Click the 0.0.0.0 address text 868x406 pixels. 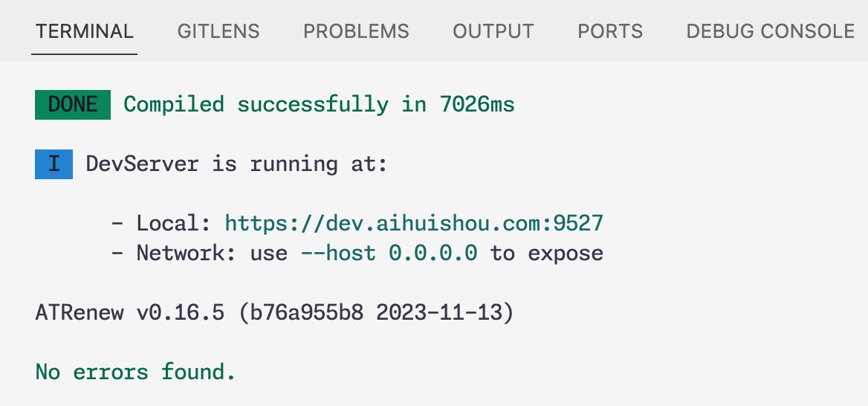[x=433, y=254]
